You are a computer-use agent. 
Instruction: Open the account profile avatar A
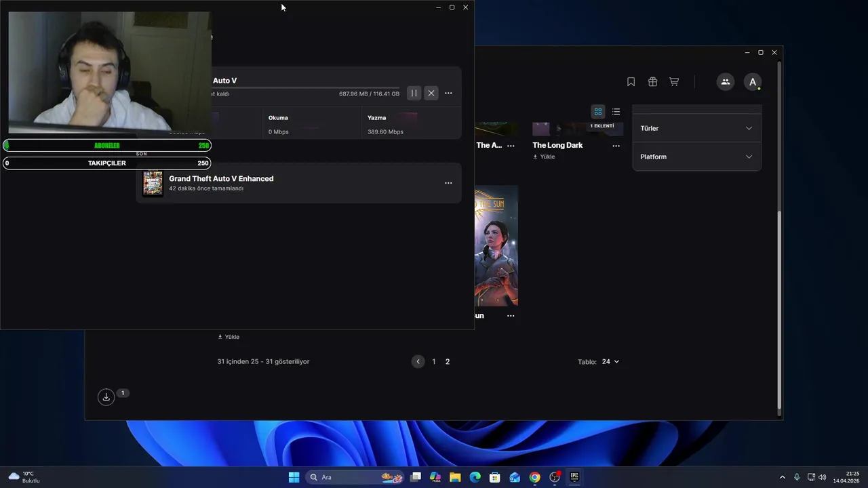[752, 82]
